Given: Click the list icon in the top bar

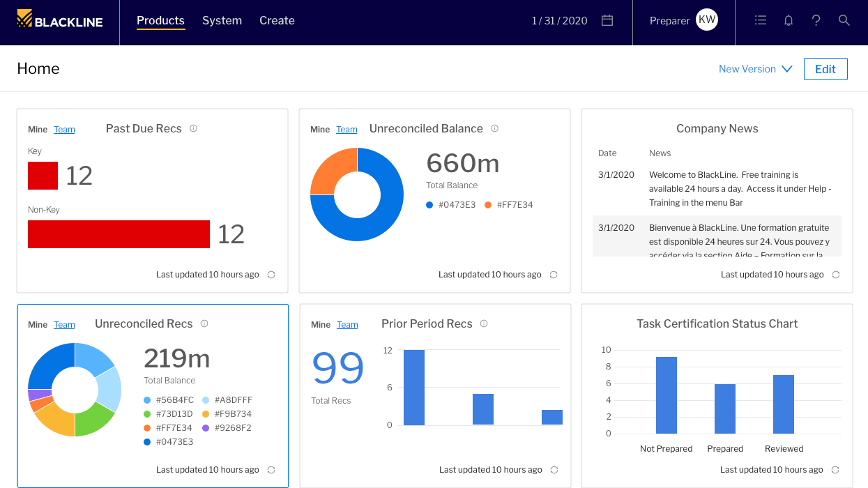Looking at the screenshot, I should [761, 20].
